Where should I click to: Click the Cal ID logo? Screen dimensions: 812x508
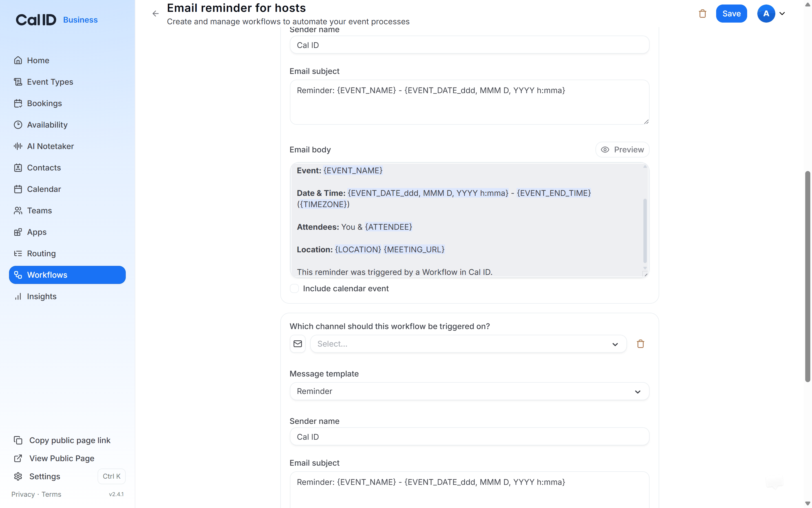tap(36, 20)
